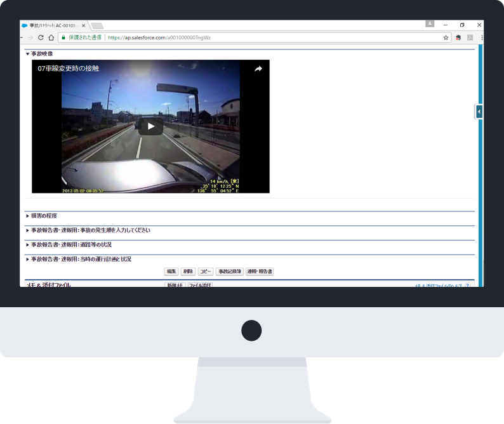Click the secure lock icon
Viewport: 504px width, 424px height.
click(63, 37)
